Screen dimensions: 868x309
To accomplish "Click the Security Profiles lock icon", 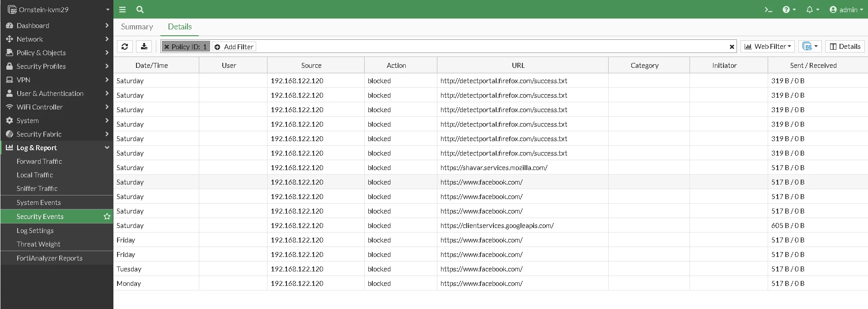I will [9, 66].
